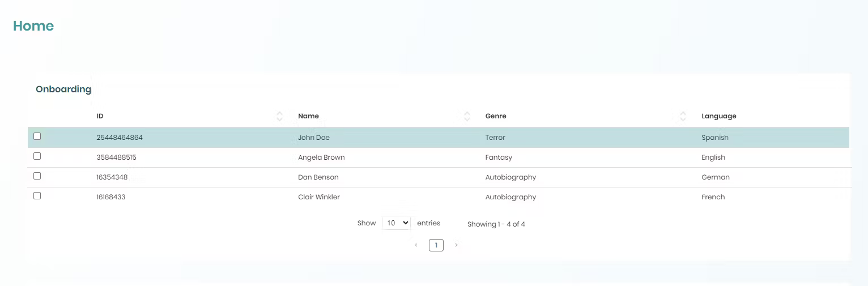Screen dimensions: 868x286
Task: Enable the Clair Winkler row checkbox
Action: pos(37,196)
